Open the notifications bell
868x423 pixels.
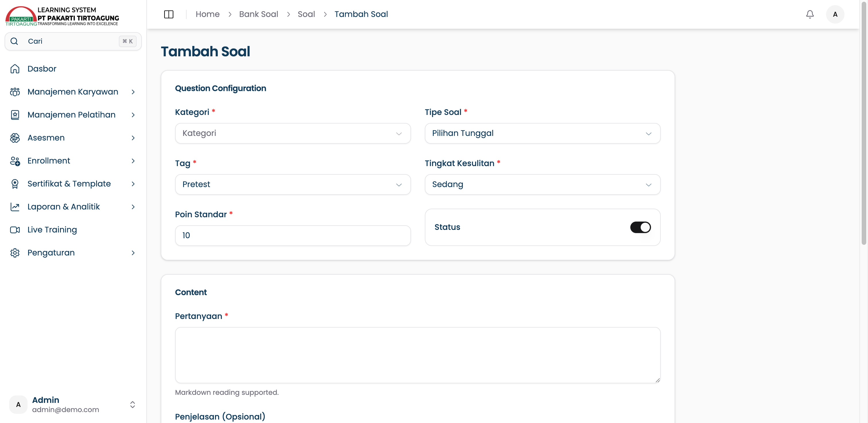tap(810, 14)
